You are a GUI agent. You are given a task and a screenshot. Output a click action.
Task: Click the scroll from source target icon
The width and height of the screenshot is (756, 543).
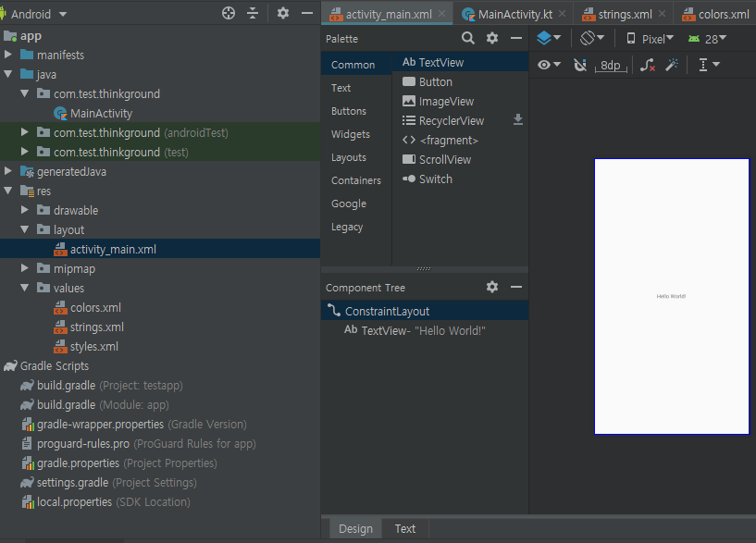(x=229, y=13)
